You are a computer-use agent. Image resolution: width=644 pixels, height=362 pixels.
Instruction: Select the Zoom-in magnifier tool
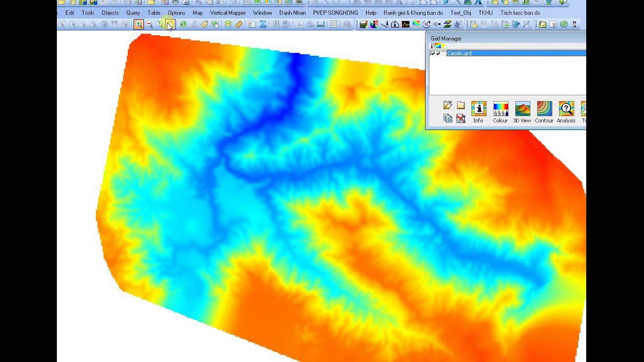pyautogui.click(x=139, y=24)
